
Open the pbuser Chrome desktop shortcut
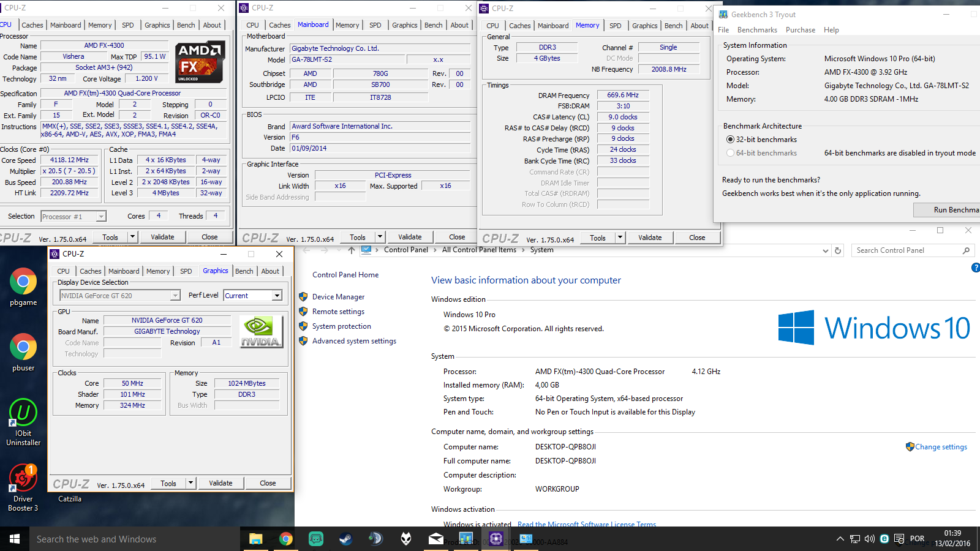tap(23, 353)
